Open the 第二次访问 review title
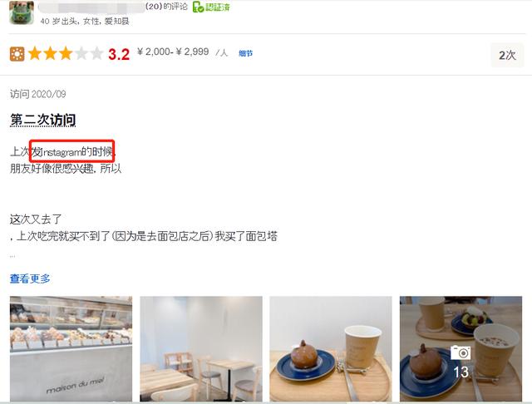532x404 pixels. [x=42, y=120]
